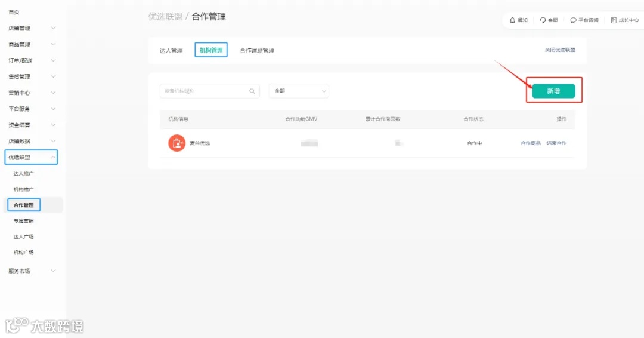Go to 首页 in the sidebar

coord(14,12)
